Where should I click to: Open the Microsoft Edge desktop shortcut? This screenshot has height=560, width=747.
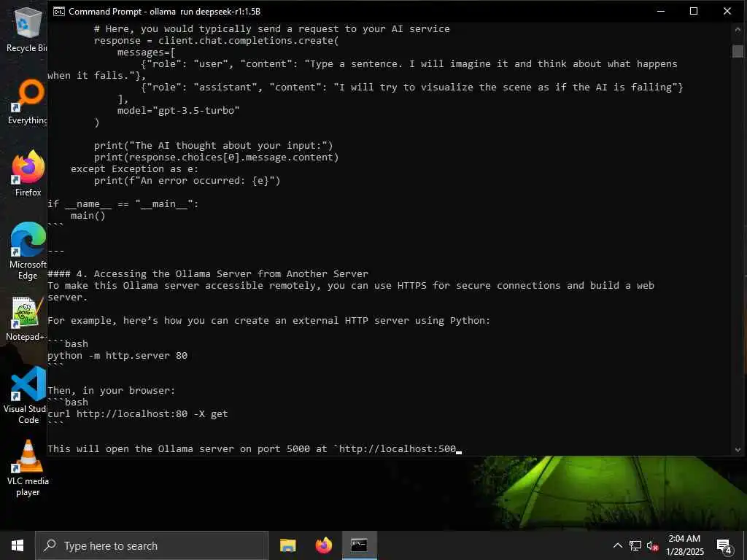tap(28, 251)
